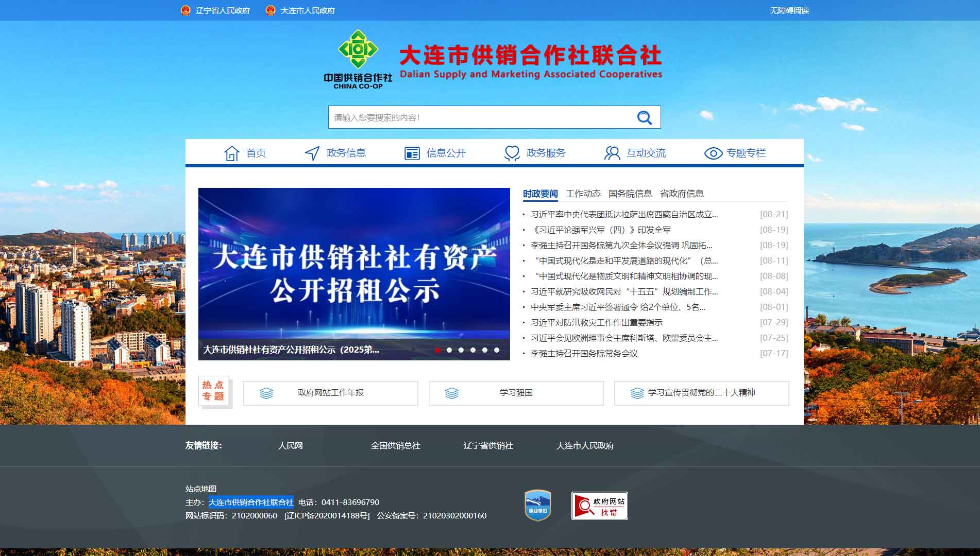Open 学习宣传贯彻党的二十大精神 button
980x556 pixels.
702,393
